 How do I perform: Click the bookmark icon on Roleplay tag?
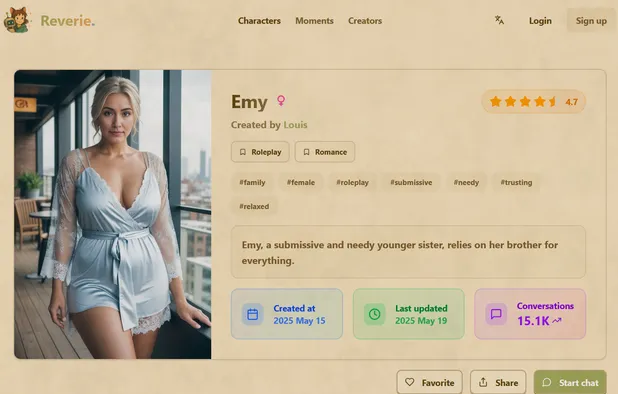point(243,152)
